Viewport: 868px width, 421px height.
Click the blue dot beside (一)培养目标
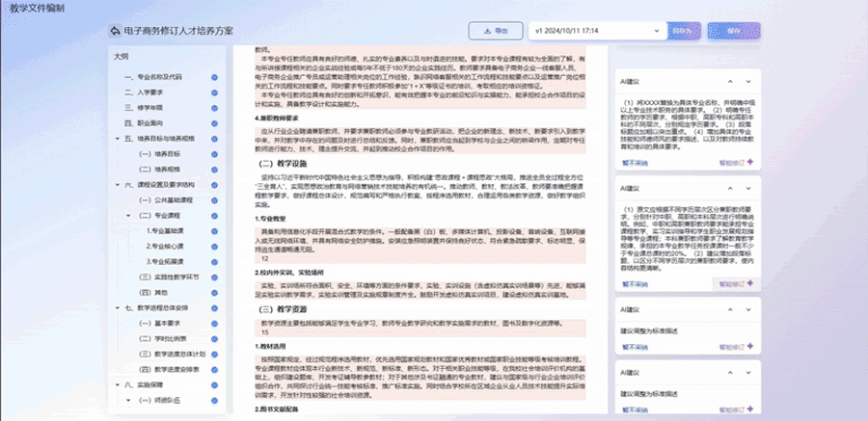pyautogui.click(x=214, y=154)
